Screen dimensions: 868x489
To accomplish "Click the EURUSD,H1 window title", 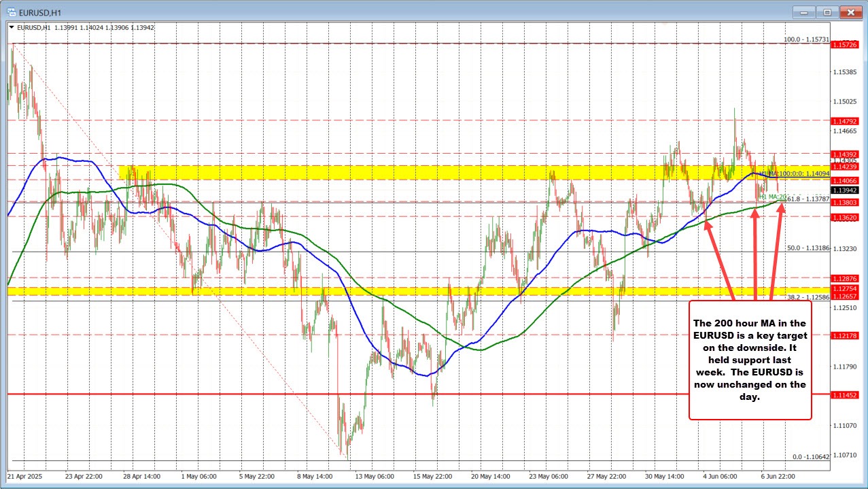I will 41,12.
